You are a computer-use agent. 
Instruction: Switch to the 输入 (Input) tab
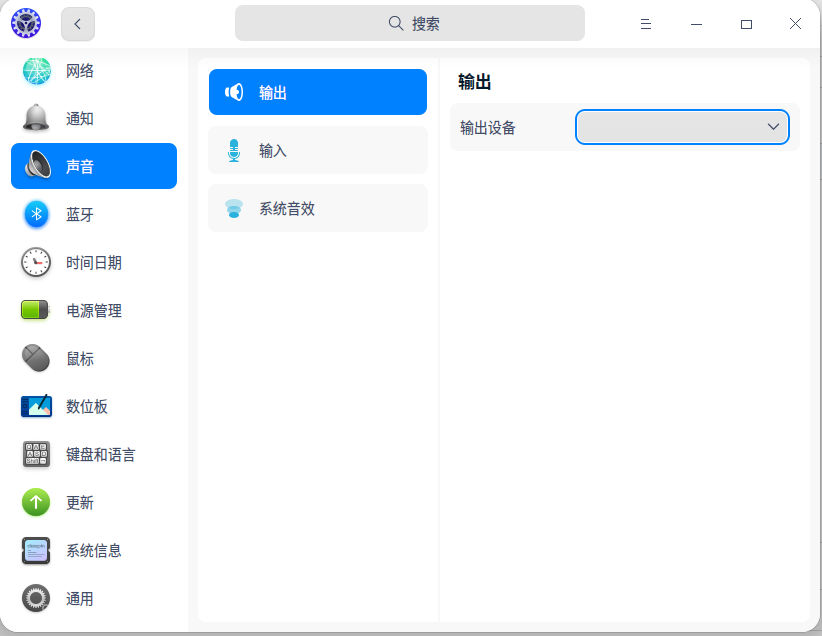(x=318, y=149)
